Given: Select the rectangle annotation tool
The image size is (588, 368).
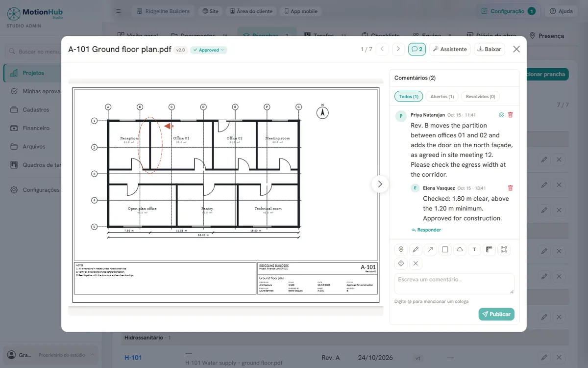Looking at the screenshot, I should point(445,250).
